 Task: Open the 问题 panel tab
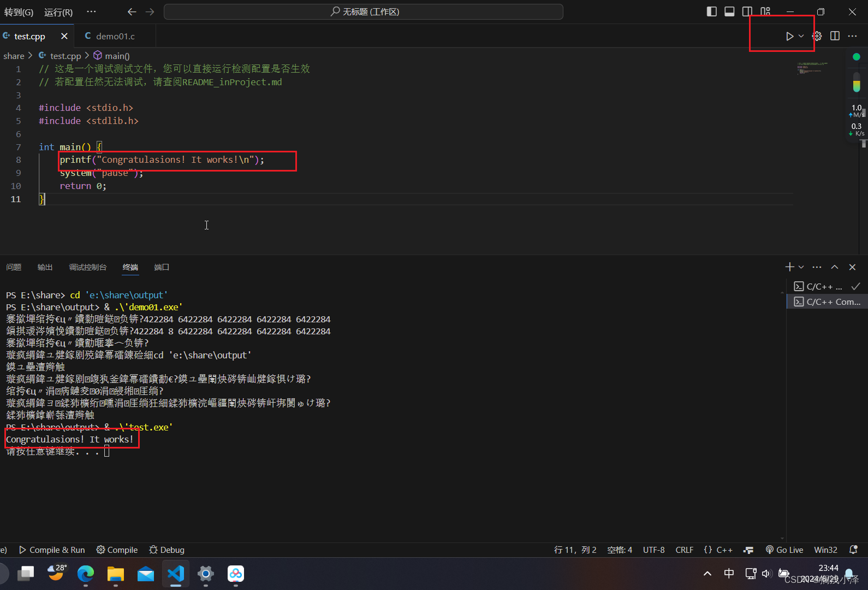coord(14,267)
